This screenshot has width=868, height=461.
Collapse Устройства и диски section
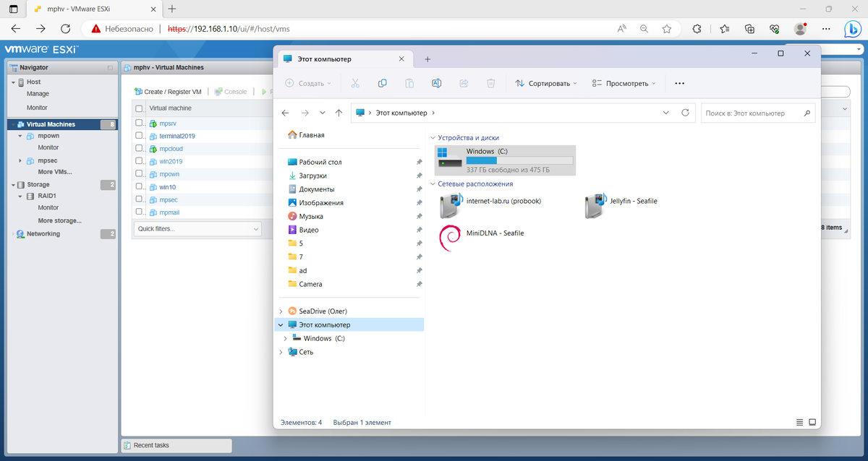coord(433,137)
